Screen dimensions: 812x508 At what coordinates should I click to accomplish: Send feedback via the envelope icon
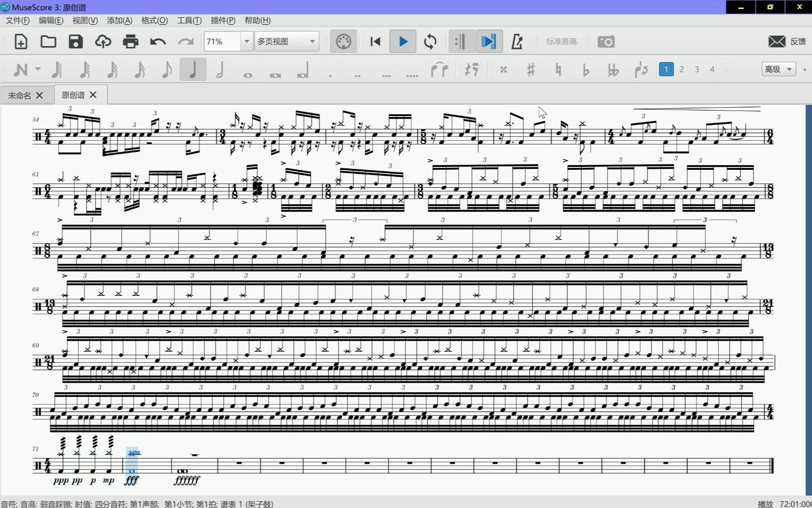[777, 42]
